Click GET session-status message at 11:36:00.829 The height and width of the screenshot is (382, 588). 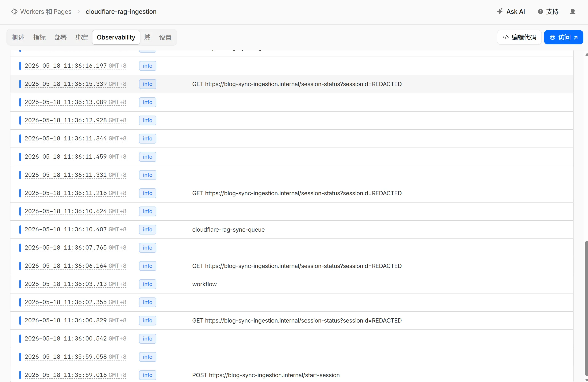pyautogui.click(x=297, y=320)
